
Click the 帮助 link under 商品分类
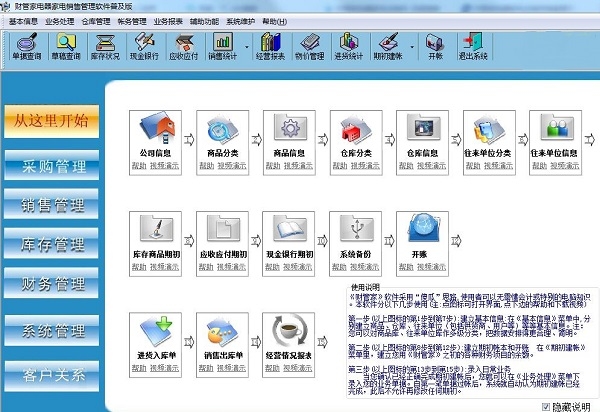point(204,171)
